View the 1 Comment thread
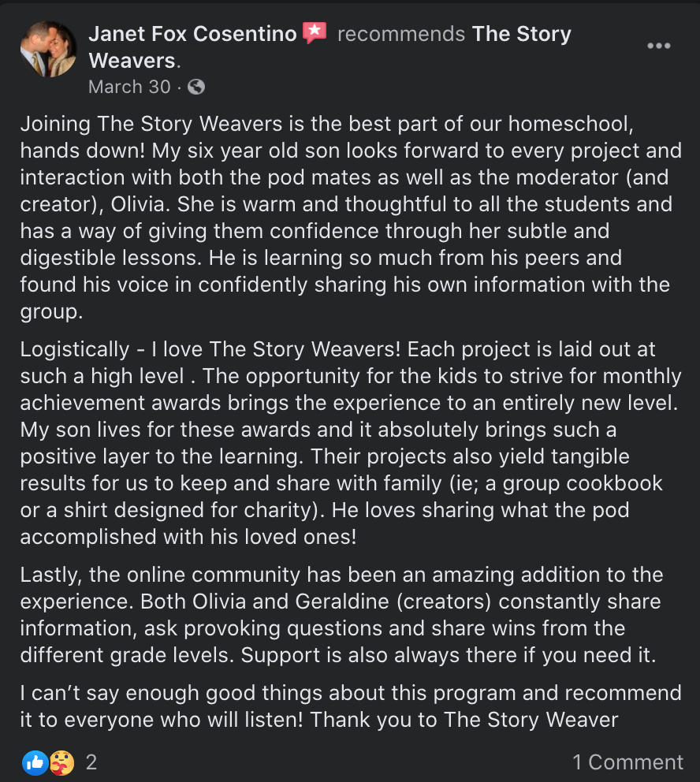This screenshot has width=700, height=782. 627,762
